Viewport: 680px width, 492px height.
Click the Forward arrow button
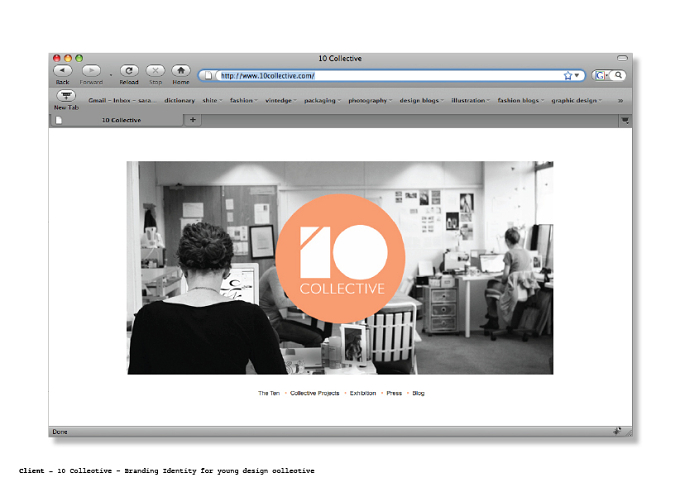[x=91, y=70]
